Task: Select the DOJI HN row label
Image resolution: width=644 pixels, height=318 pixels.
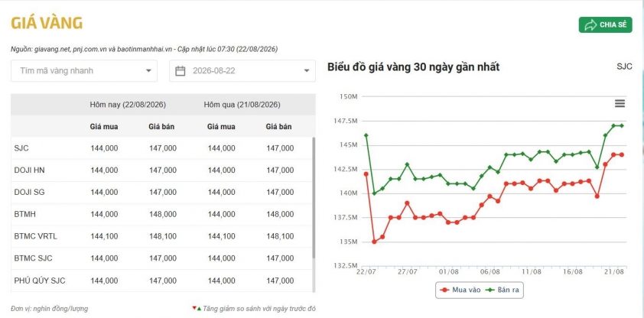Action: tap(29, 170)
